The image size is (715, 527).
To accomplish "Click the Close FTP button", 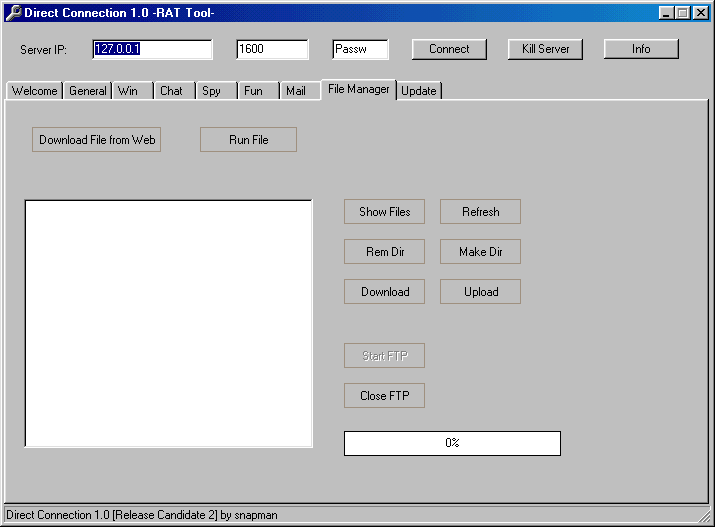I will (x=384, y=396).
